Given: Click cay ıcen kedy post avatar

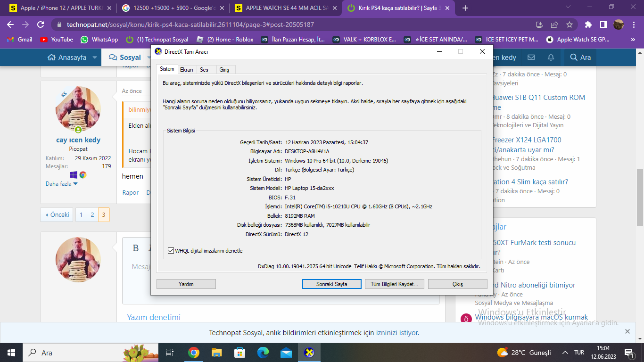Looking at the screenshot, I should click(x=78, y=109).
